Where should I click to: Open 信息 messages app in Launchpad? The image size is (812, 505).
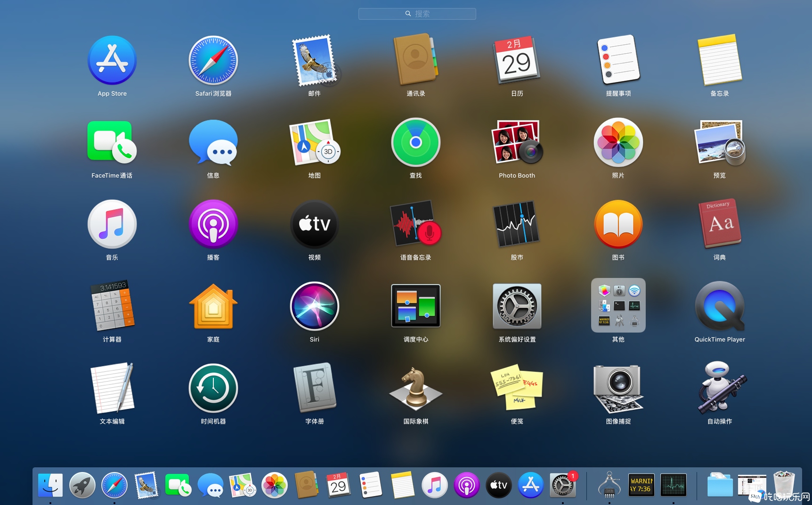(213, 142)
